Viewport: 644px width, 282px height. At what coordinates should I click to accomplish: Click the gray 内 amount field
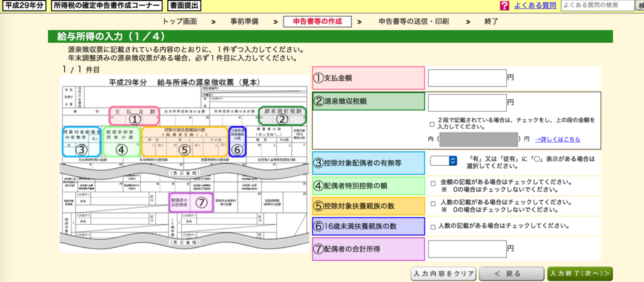tap(479, 139)
